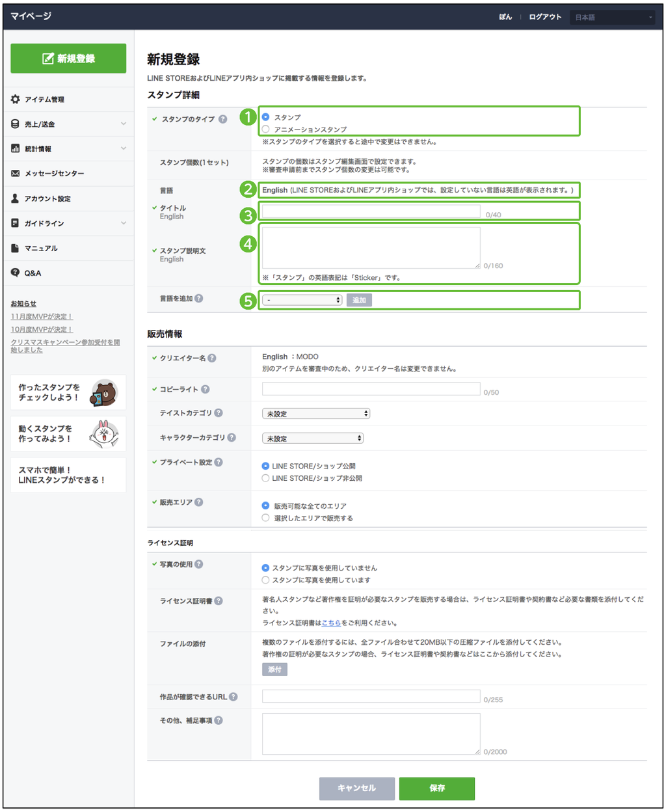Click the タイトル English input field
The image size is (666, 812).
371,211
